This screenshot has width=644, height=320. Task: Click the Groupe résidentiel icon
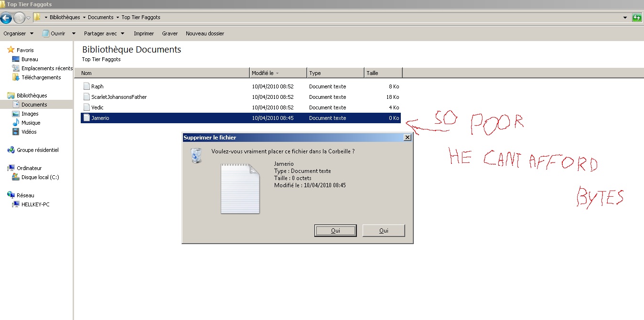11,150
